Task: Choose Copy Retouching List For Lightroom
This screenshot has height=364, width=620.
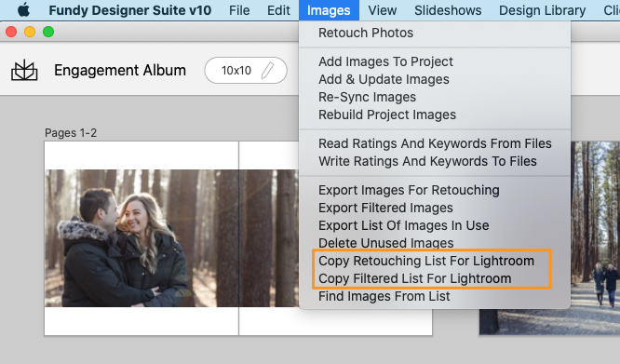Action: click(x=435, y=261)
